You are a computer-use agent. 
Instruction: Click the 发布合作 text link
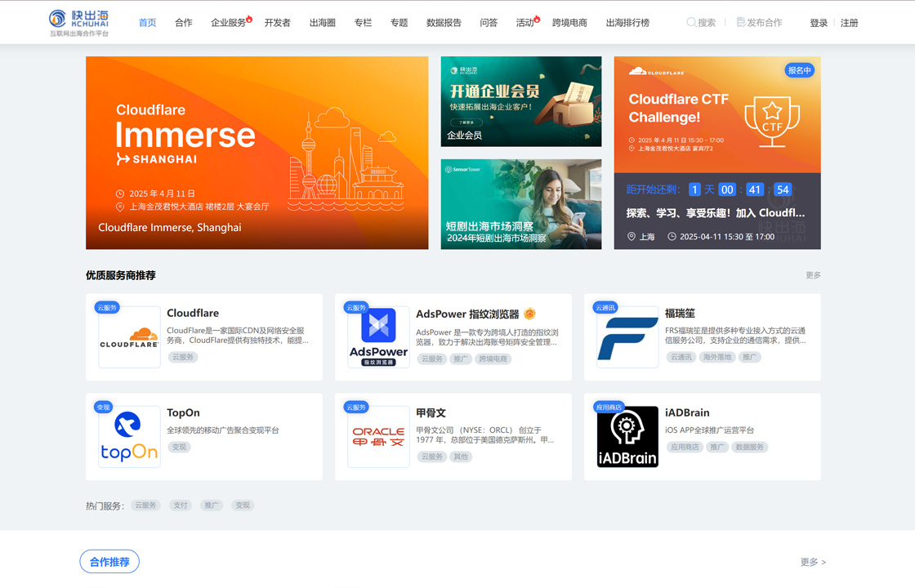coord(765,23)
